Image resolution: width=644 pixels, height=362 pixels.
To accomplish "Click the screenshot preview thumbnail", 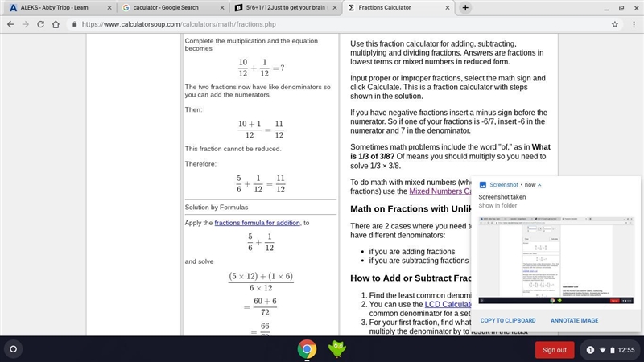I will coord(555,260).
